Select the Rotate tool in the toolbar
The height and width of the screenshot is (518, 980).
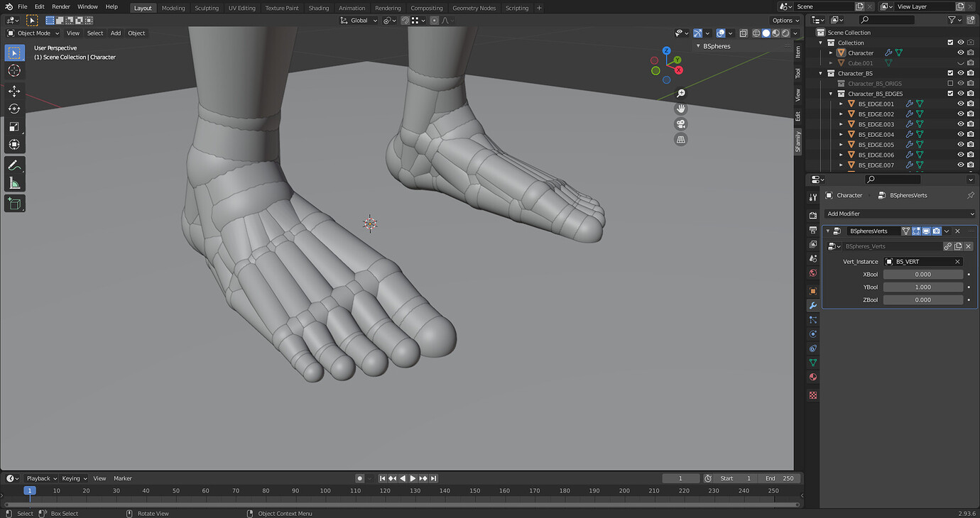[x=14, y=109]
